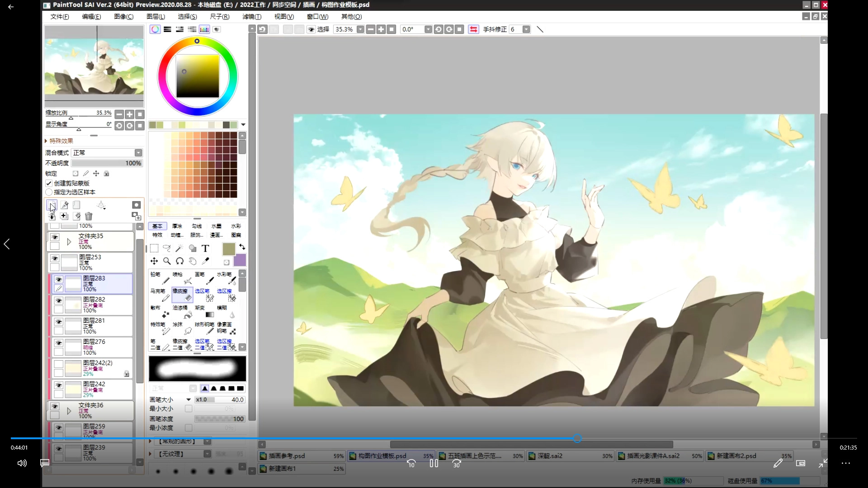Viewport: 868px width, 488px height.
Task: Open the 混合模式 blend mode dropdown
Action: (x=138, y=153)
